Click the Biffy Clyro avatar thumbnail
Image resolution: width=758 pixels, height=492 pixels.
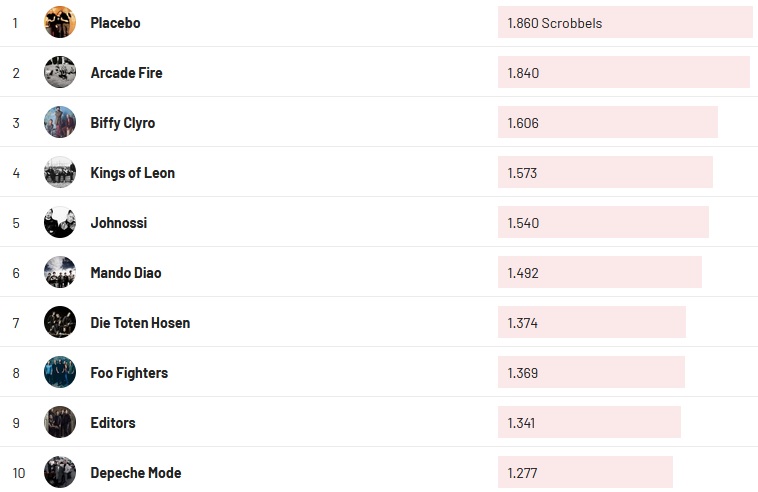click(x=60, y=122)
